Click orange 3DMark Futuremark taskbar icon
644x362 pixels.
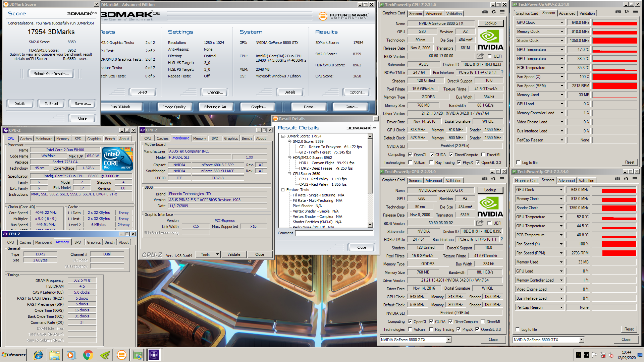[121, 355]
